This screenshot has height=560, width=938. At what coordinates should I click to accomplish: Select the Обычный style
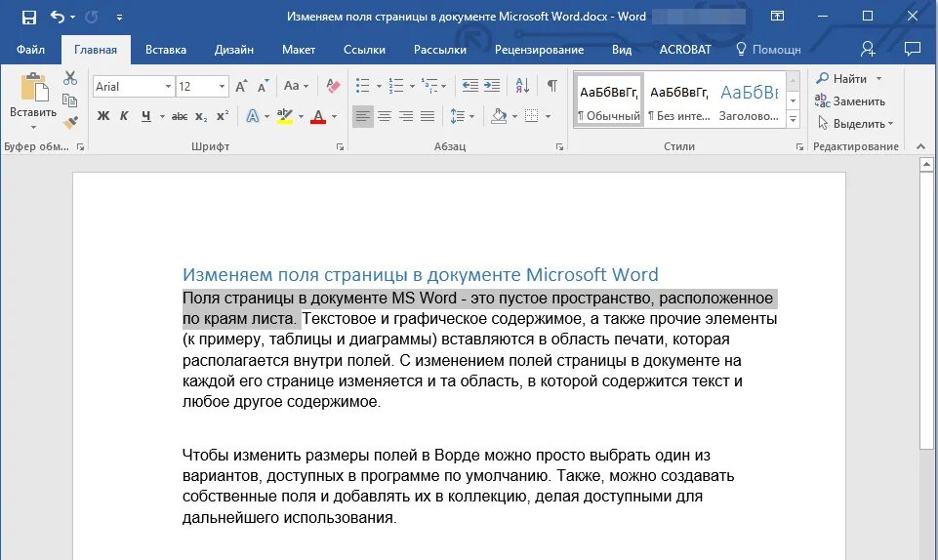(609, 100)
